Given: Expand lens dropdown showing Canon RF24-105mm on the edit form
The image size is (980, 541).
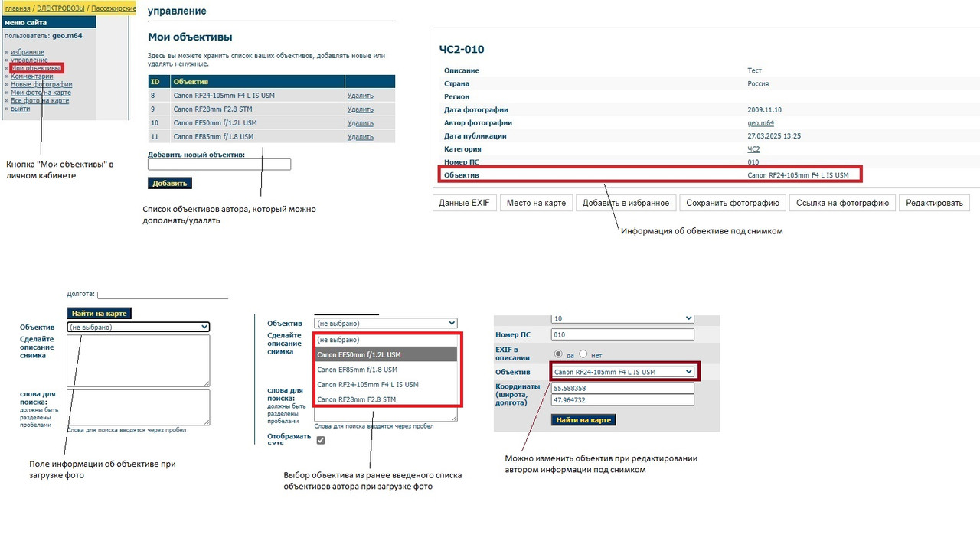Looking at the screenshot, I should (622, 372).
